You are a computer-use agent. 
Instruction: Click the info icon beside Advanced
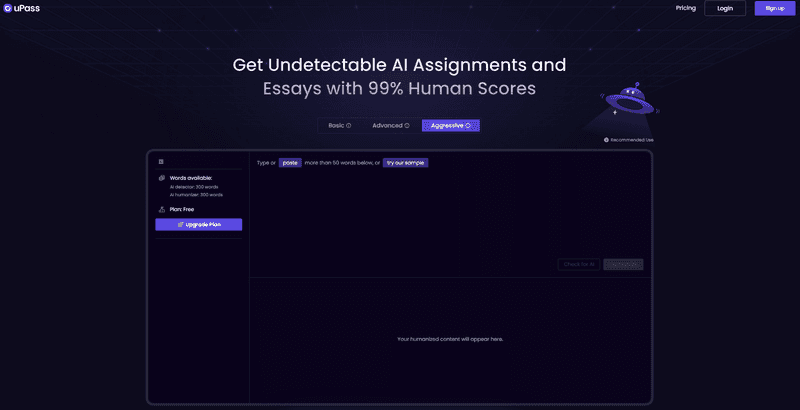[407, 126]
